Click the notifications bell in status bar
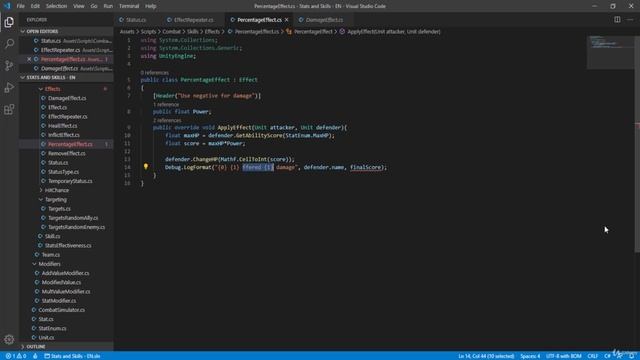 tap(631, 356)
